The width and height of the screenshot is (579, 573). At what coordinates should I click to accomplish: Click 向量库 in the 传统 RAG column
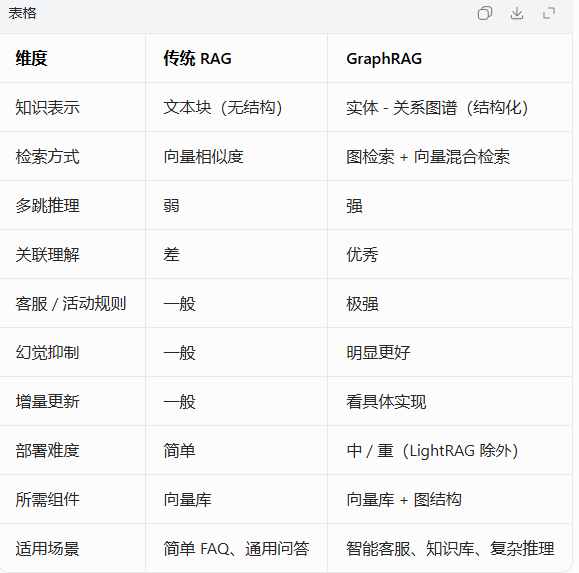[x=187, y=500]
